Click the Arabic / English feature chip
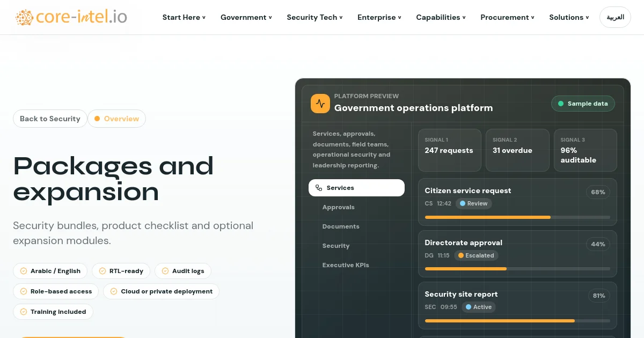644x338 pixels. 50,271
